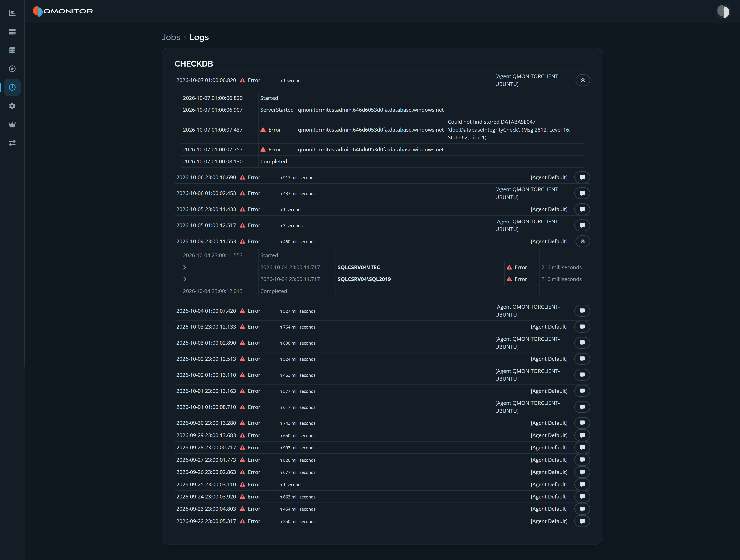Viewport: 740px width, 560px height.
Task: Open the servers icon in sidebar
Action: [12, 32]
